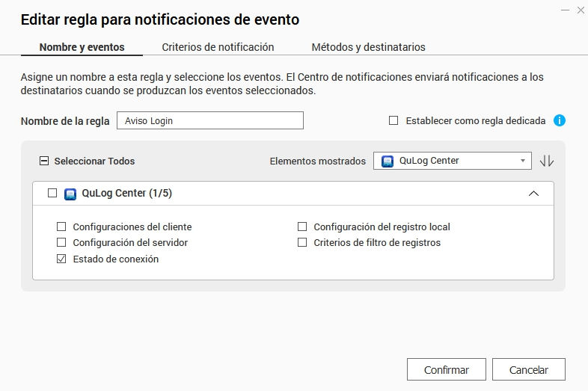Viewport: 588px width, 391px height.
Task: Enable Establecer como regla dedicada checkbox
Action: (393, 120)
